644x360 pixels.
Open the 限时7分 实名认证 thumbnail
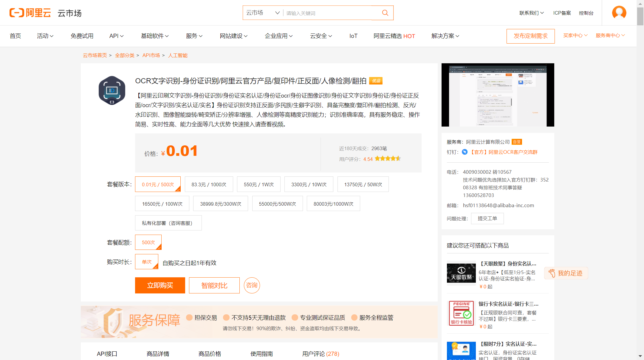[461, 351]
